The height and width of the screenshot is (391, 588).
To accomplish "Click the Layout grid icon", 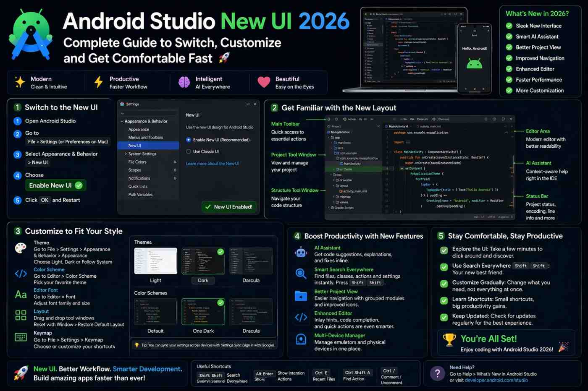I will click(21, 315).
